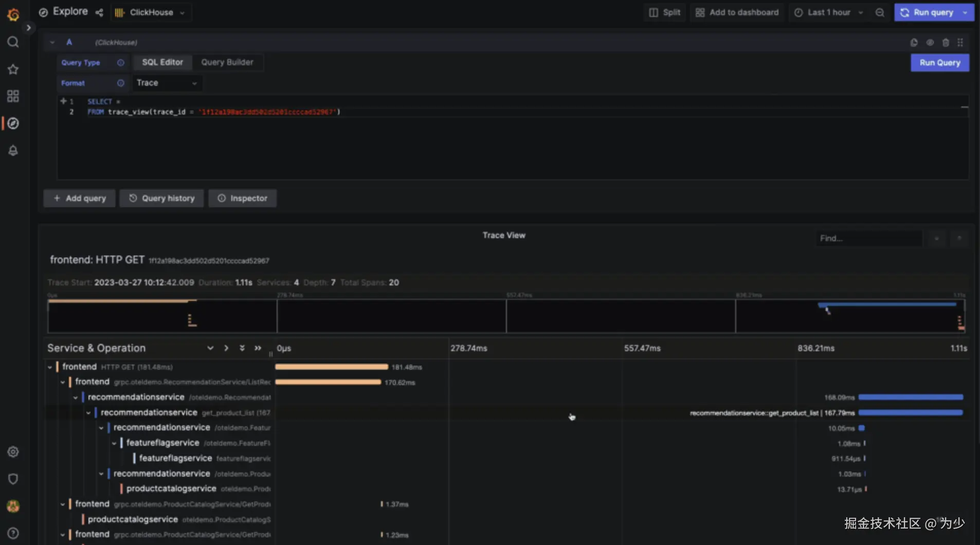Open Starred items in sidebar

click(x=13, y=69)
